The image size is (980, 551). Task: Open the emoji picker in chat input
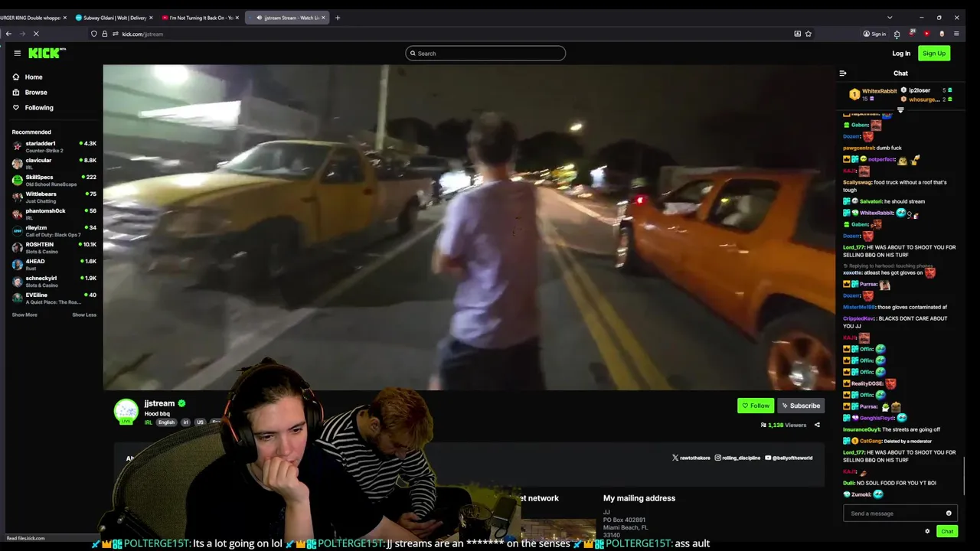[x=949, y=514]
